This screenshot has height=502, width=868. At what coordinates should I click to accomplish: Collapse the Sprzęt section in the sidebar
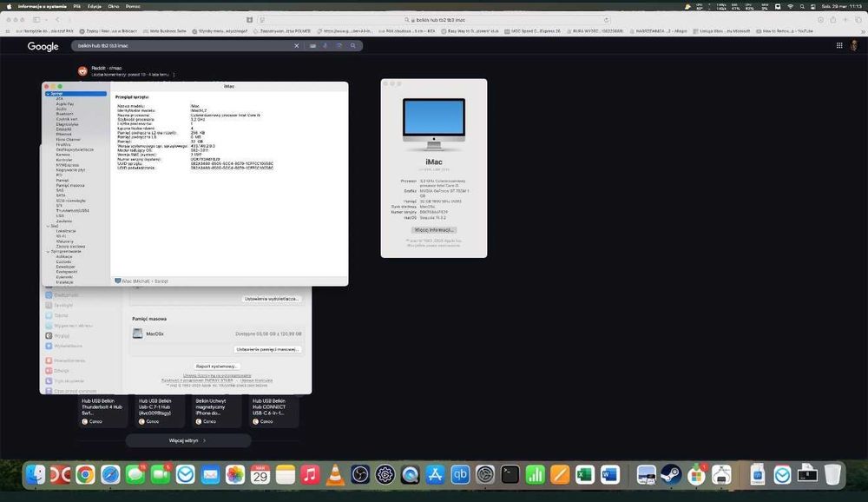pos(48,94)
